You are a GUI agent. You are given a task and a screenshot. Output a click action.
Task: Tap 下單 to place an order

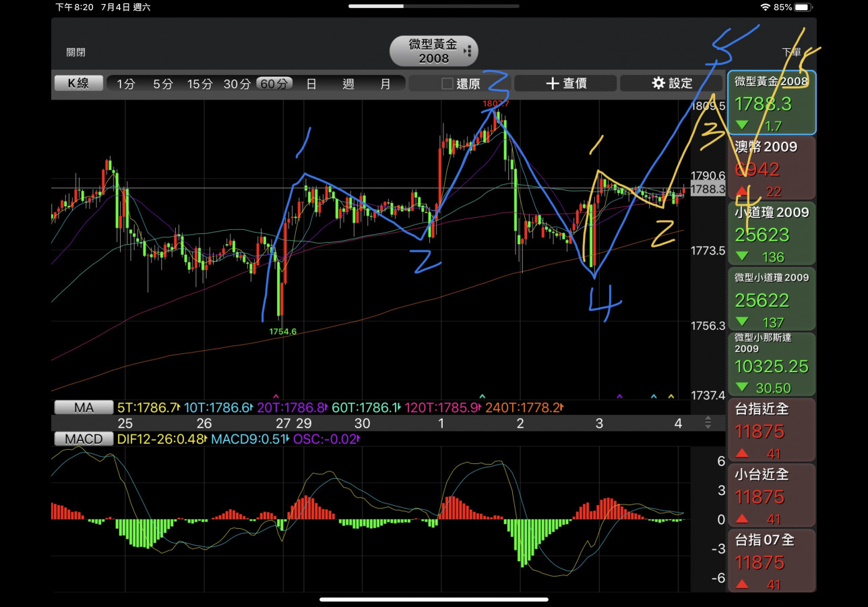(791, 52)
